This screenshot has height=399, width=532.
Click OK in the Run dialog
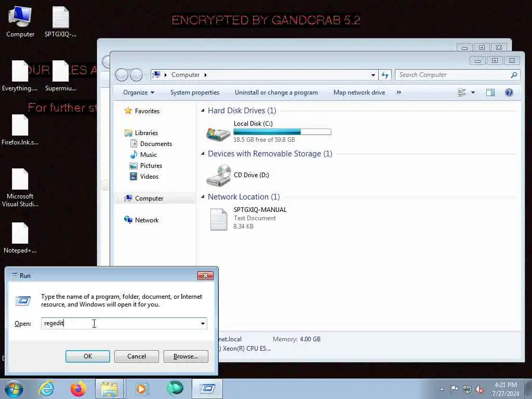click(x=87, y=356)
